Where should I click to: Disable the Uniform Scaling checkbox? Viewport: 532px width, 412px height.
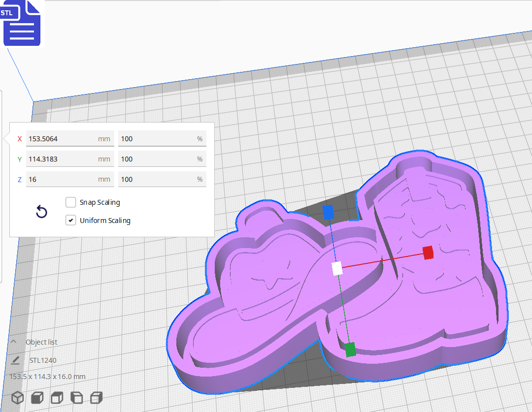[70, 220]
